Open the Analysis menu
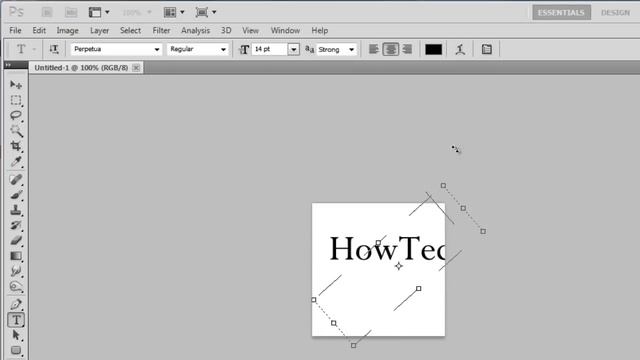The width and height of the screenshot is (640, 360). [x=196, y=31]
